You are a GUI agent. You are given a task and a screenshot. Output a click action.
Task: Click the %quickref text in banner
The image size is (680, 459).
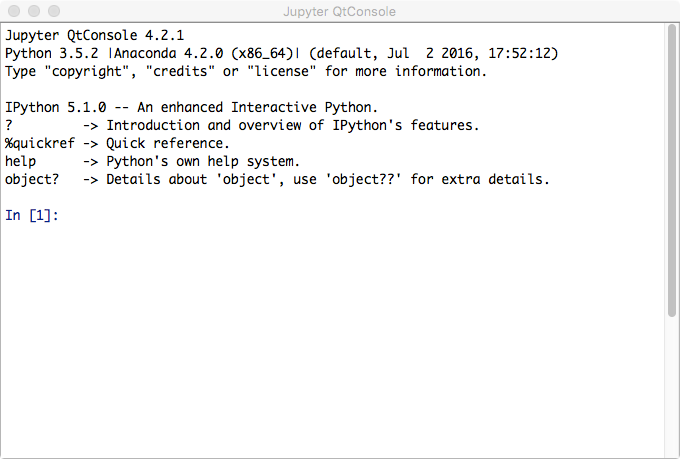[39, 143]
